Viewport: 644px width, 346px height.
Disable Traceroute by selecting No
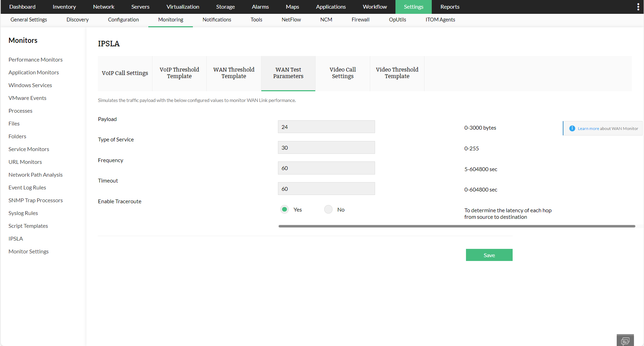point(328,209)
